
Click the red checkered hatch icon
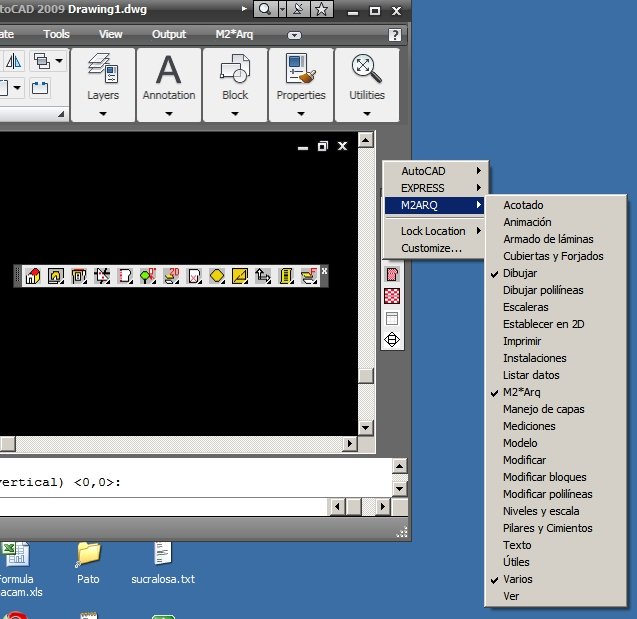tap(392, 296)
